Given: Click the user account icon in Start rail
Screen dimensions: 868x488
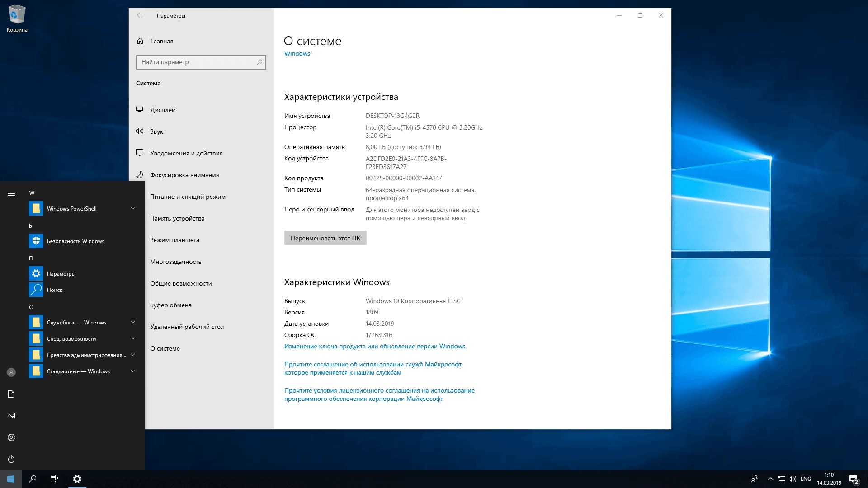Looking at the screenshot, I should click(11, 372).
